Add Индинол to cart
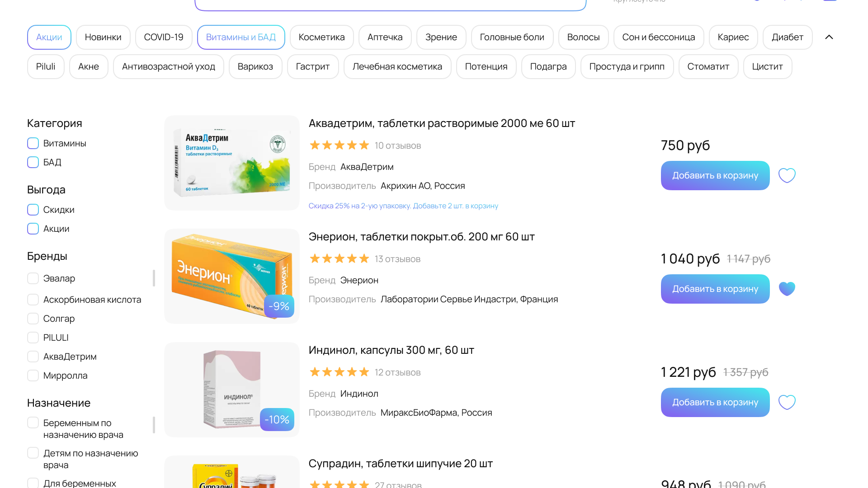 pyautogui.click(x=715, y=402)
